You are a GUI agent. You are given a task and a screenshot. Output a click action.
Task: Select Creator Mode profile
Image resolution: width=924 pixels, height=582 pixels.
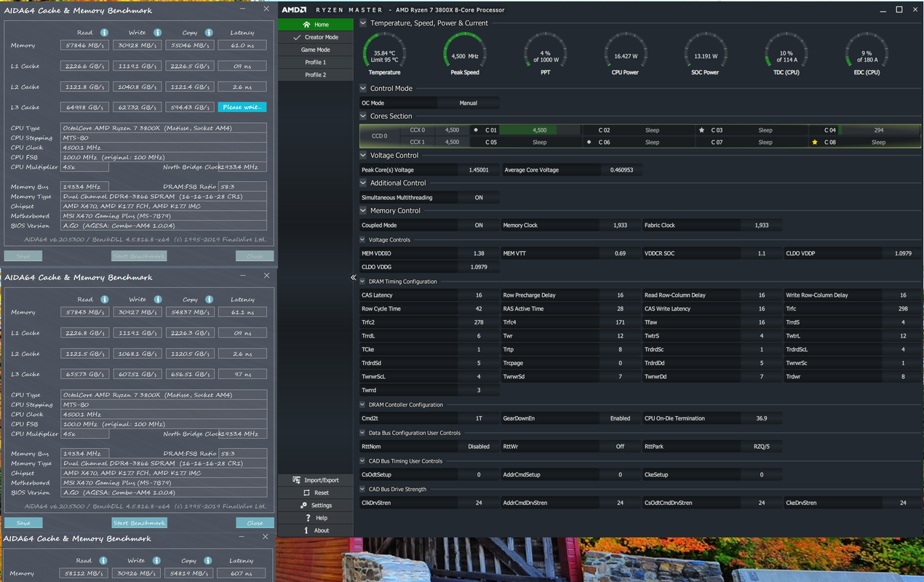pyautogui.click(x=316, y=37)
